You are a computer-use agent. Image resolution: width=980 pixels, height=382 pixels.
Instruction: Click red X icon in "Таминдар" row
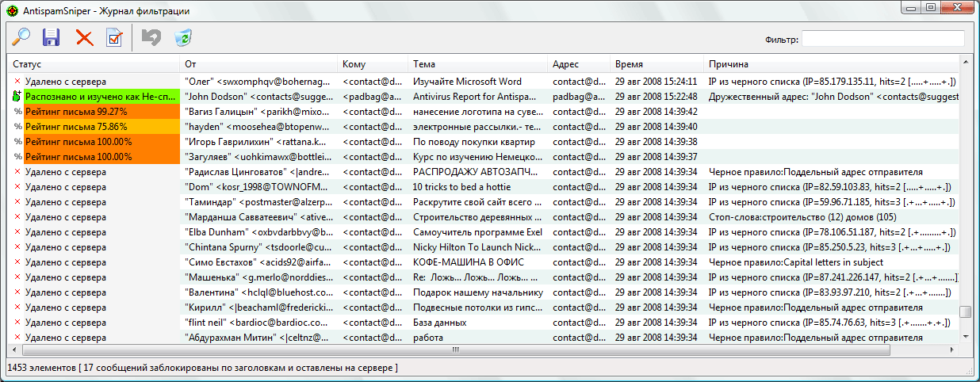[x=17, y=201]
